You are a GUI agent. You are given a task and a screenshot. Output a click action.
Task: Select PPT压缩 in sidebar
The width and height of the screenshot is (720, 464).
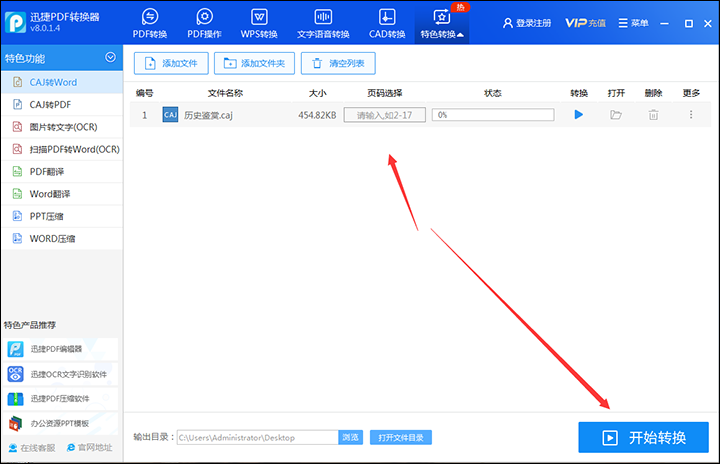[x=62, y=216]
